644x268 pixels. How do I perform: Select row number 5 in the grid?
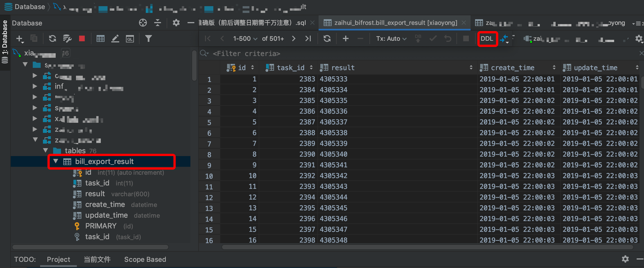[209, 122]
